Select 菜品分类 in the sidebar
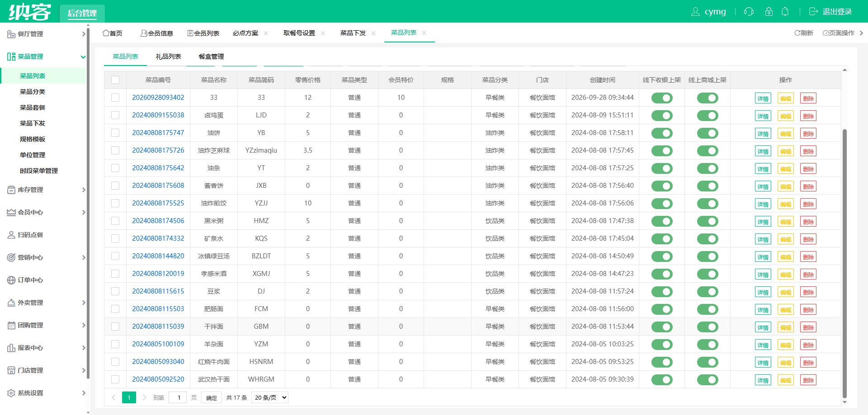This screenshot has height=415, width=868. click(33, 92)
